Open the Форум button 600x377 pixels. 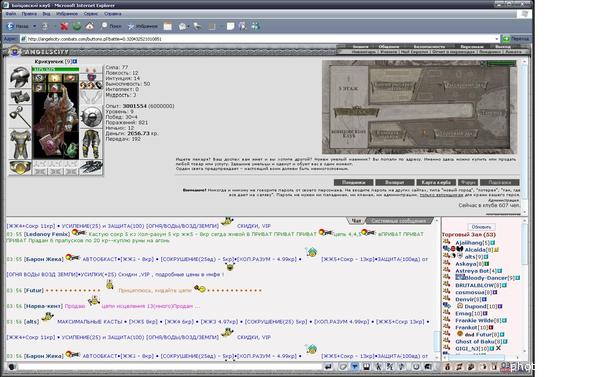point(468,183)
